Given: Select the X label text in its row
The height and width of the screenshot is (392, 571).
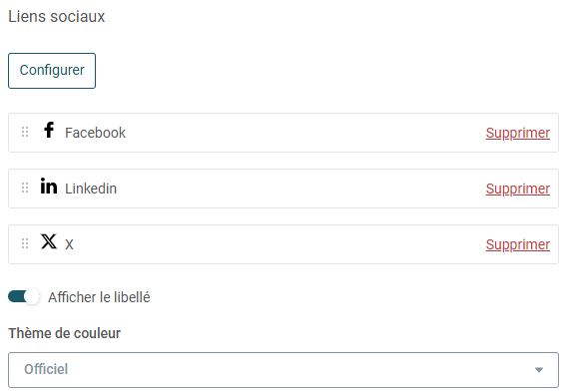Looking at the screenshot, I should point(69,244).
